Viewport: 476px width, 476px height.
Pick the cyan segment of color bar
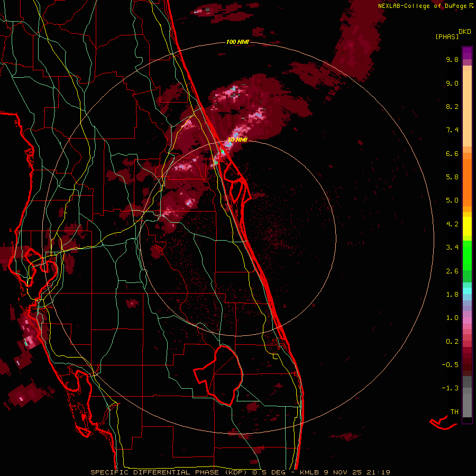(467, 291)
